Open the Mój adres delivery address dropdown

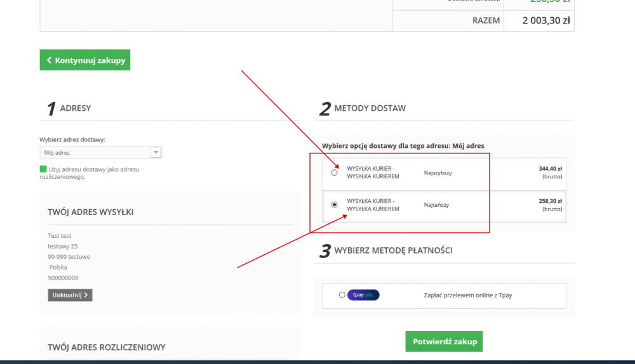[x=100, y=152]
